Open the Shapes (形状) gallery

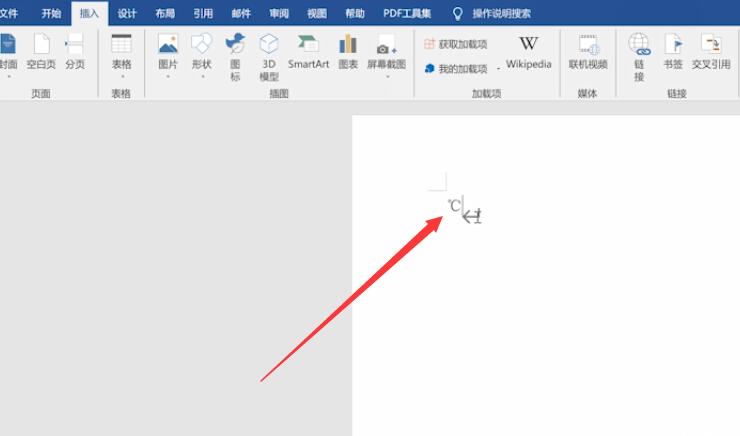pyautogui.click(x=202, y=52)
